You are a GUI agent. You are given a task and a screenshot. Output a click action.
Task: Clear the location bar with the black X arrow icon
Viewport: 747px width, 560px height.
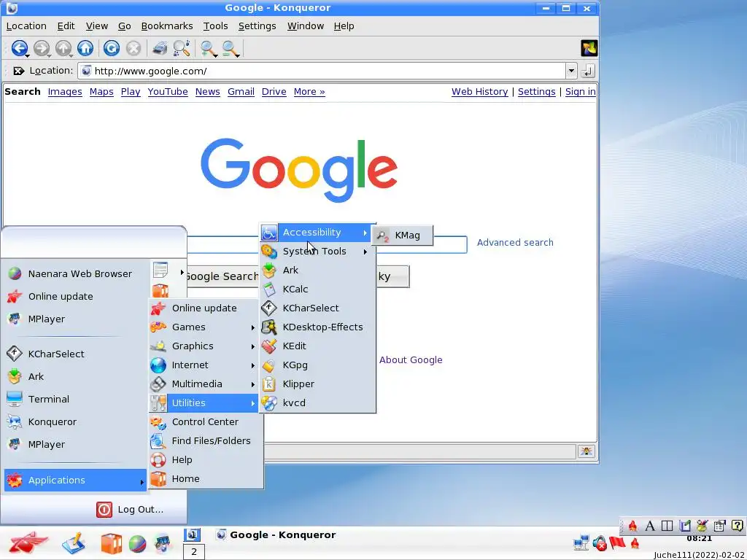point(18,71)
